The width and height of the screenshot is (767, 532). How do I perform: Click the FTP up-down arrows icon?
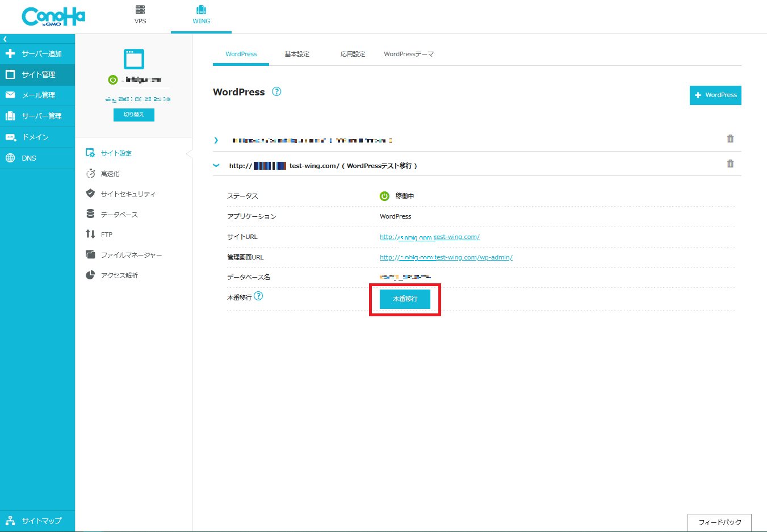[x=90, y=234]
